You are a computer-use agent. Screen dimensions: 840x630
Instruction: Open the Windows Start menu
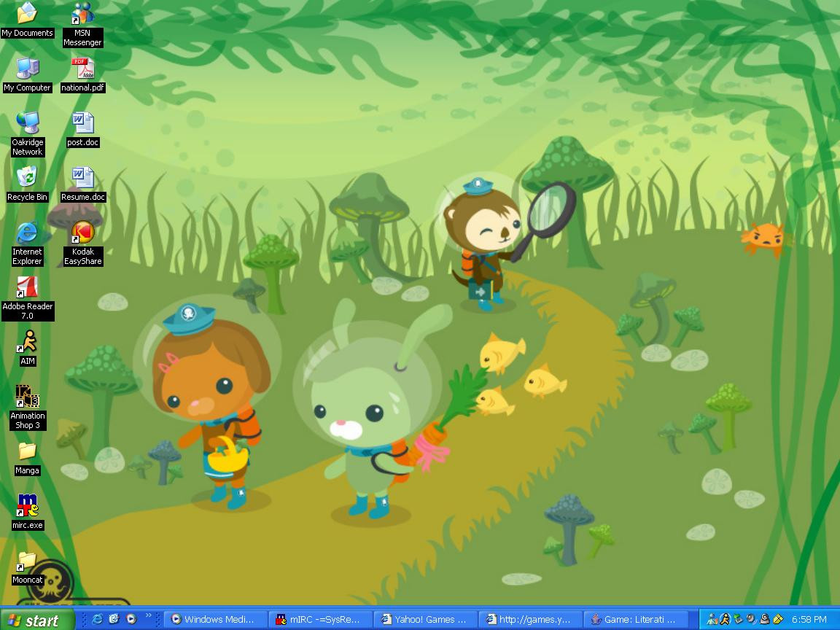click(x=37, y=620)
